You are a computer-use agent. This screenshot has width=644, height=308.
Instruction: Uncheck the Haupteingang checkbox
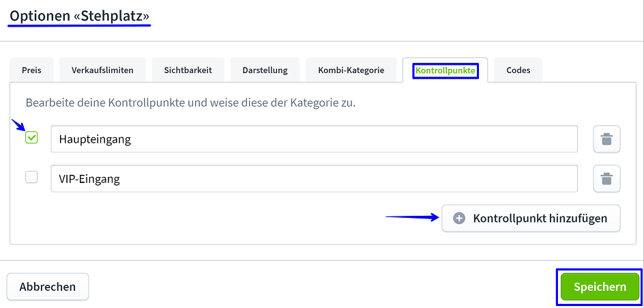pyautogui.click(x=31, y=138)
